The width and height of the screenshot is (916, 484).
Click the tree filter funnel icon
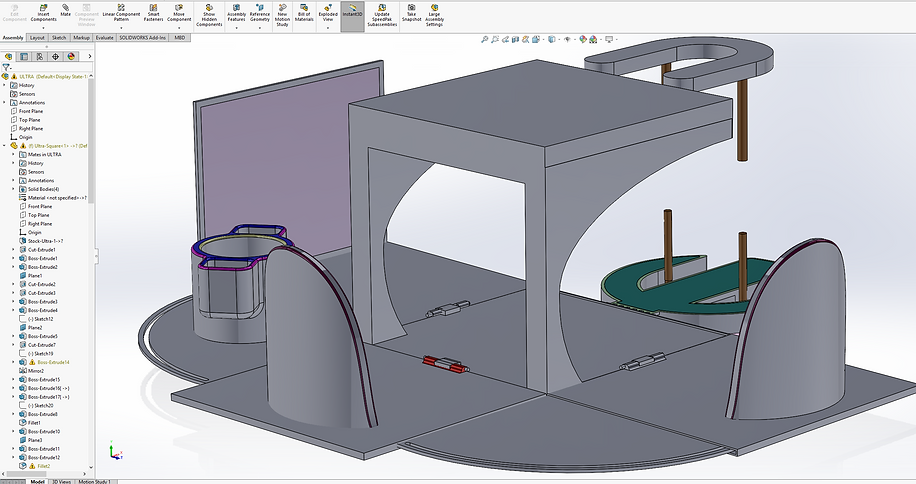click(6, 67)
